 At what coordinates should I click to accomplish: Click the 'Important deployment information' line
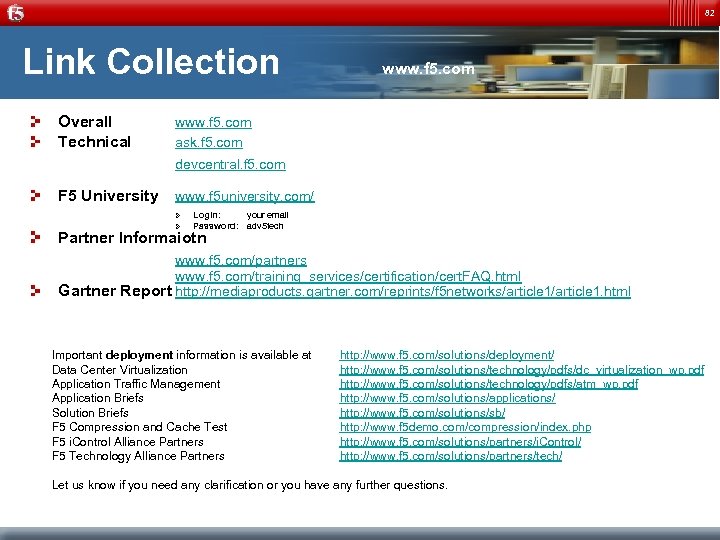click(x=182, y=355)
